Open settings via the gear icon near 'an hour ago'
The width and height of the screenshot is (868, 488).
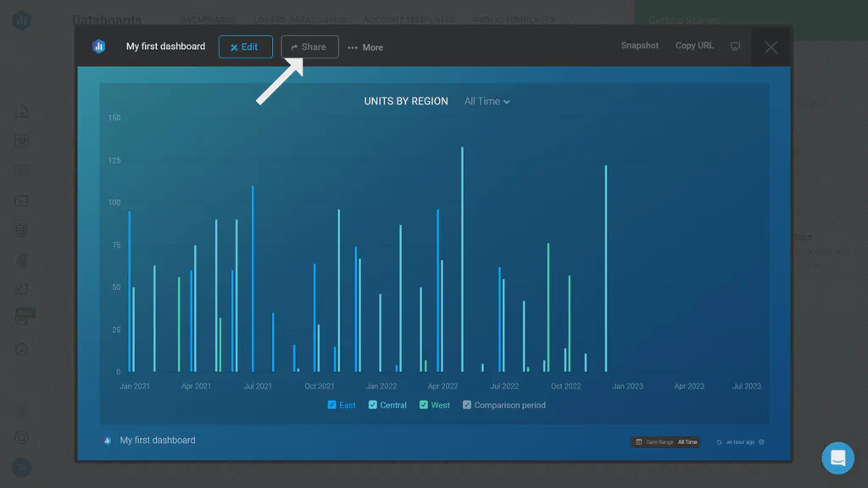click(x=759, y=441)
